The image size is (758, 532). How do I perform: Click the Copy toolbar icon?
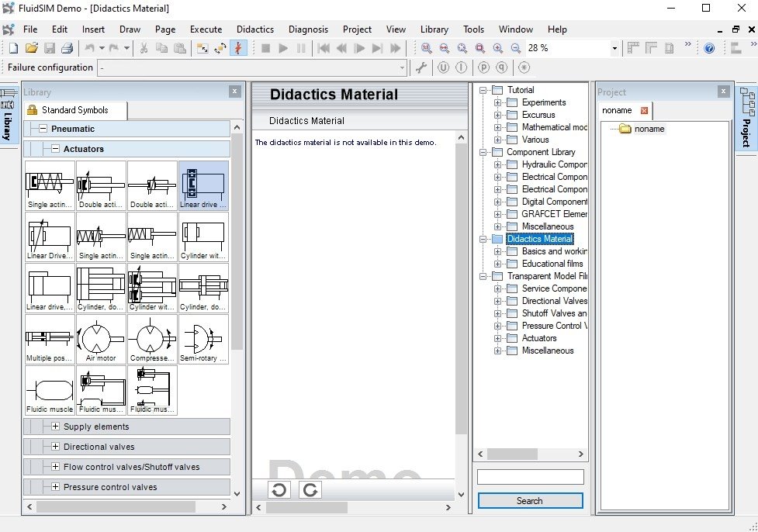161,48
